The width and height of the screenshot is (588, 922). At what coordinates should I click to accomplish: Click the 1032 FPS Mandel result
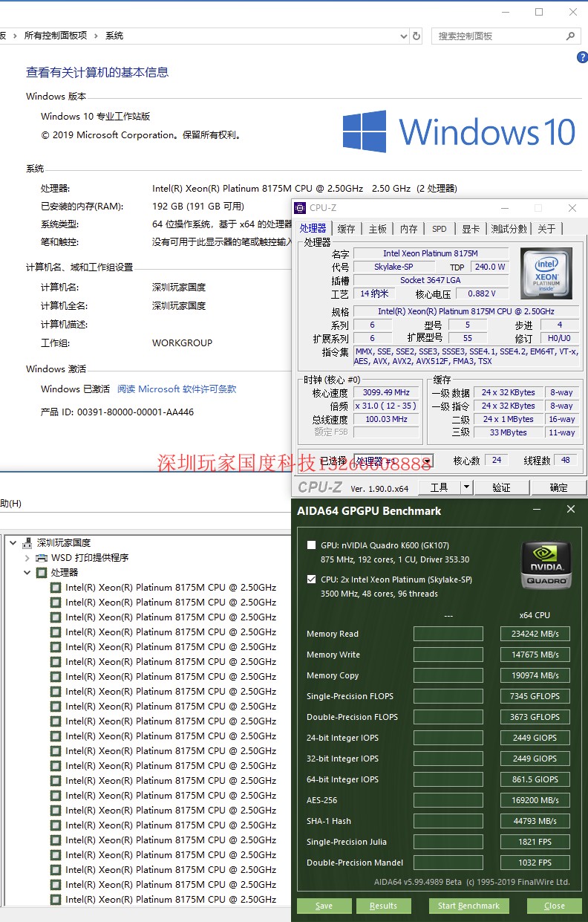(535, 863)
